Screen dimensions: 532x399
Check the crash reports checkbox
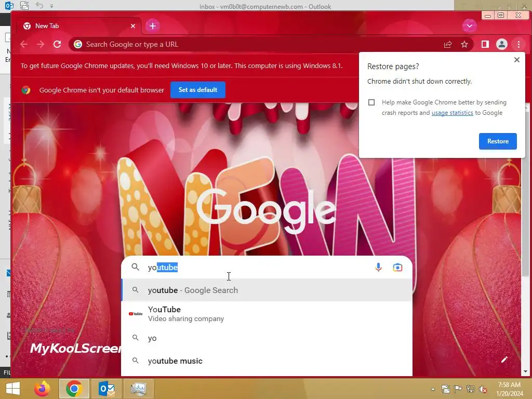pyautogui.click(x=371, y=102)
